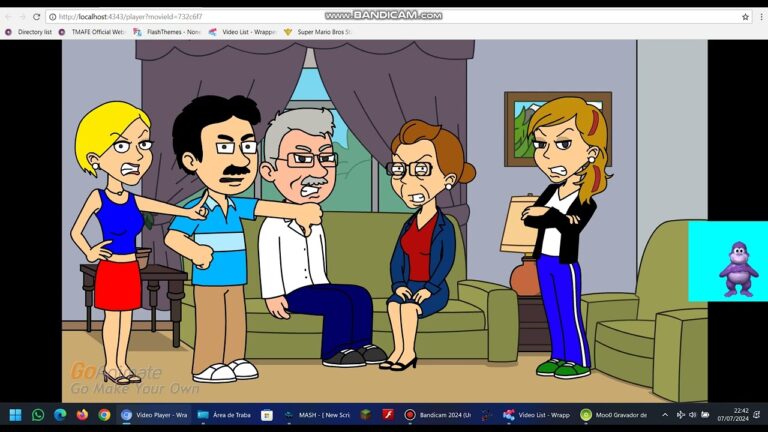Open the Super Mario Bros bookmark
Image resolution: width=768 pixels, height=432 pixels.
click(x=317, y=32)
